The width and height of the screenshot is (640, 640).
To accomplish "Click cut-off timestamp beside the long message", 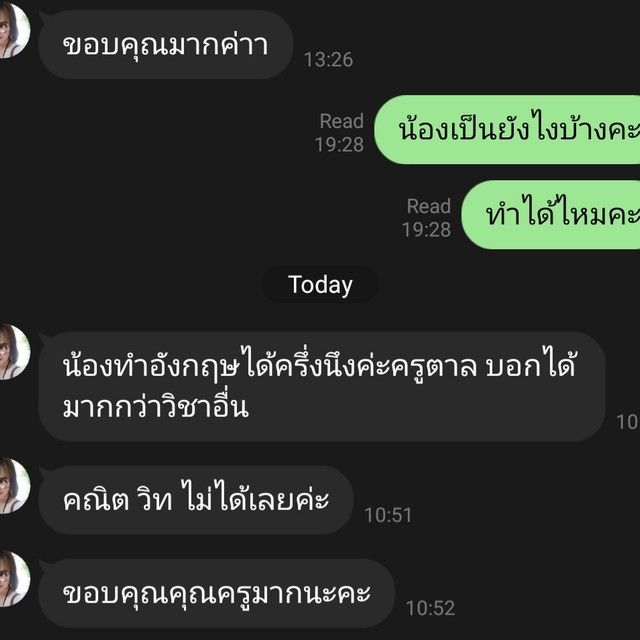I will tap(628, 422).
